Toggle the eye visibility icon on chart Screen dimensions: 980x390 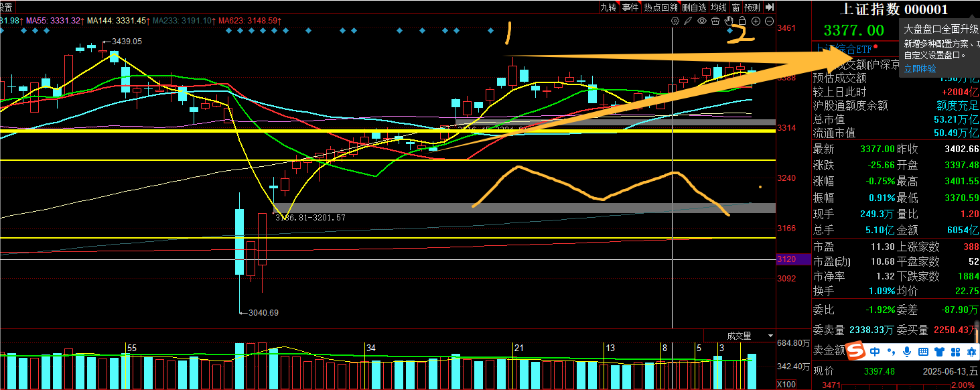(x=702, y=21)
